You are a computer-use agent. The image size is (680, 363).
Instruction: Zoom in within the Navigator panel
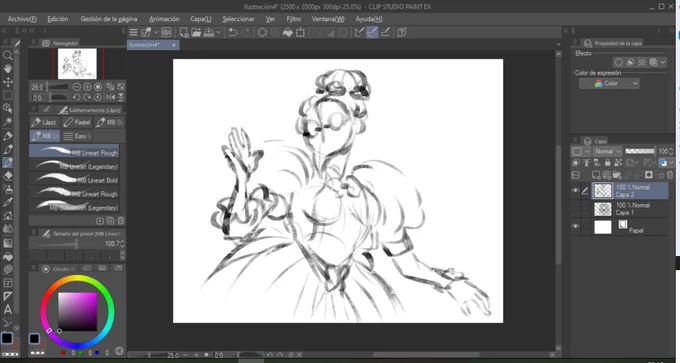click(87, 87)
